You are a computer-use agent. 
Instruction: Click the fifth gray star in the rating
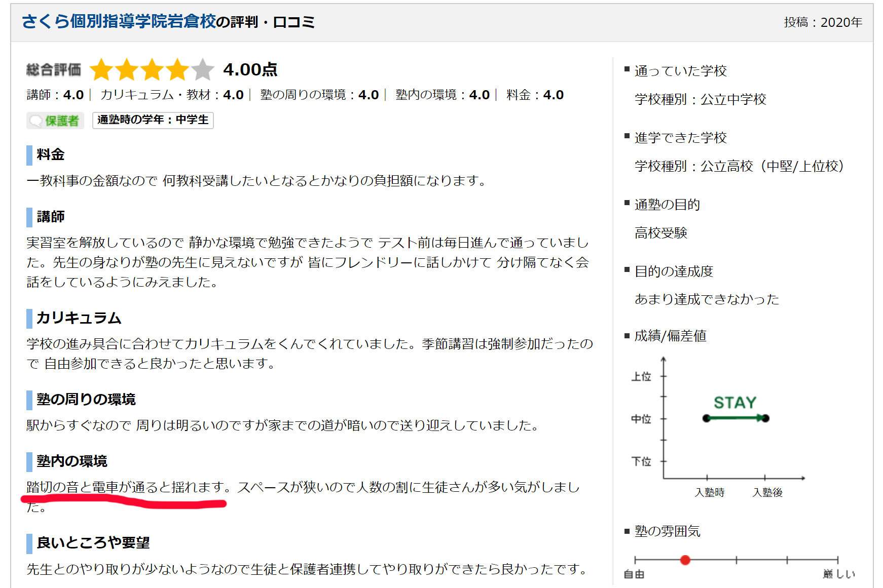[x=203, y=70]
